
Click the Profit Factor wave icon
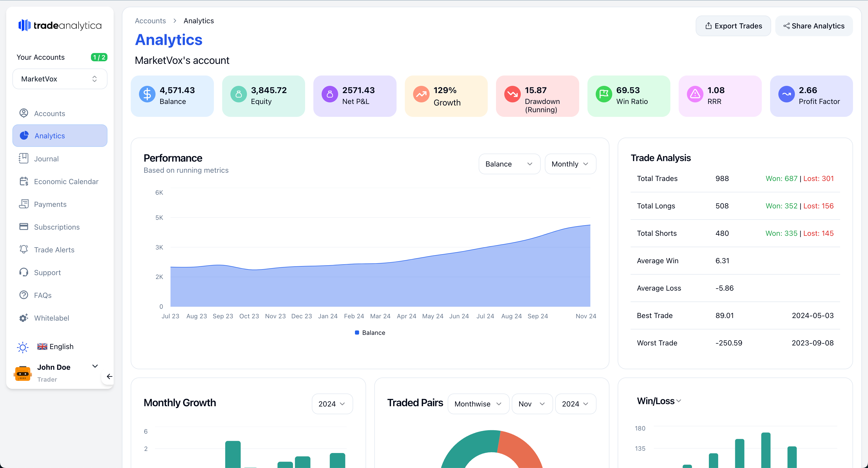click(x=786, y=94)
